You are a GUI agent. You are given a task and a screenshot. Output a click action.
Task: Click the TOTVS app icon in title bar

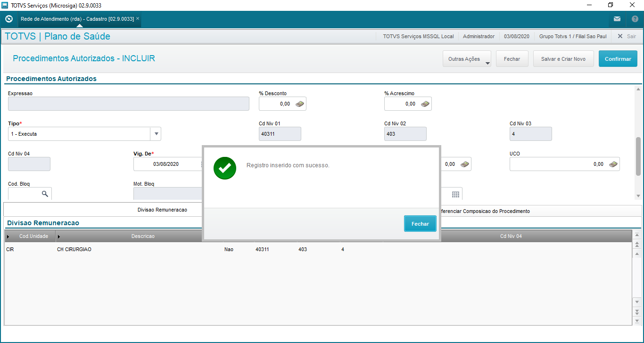tap(5, 5)
